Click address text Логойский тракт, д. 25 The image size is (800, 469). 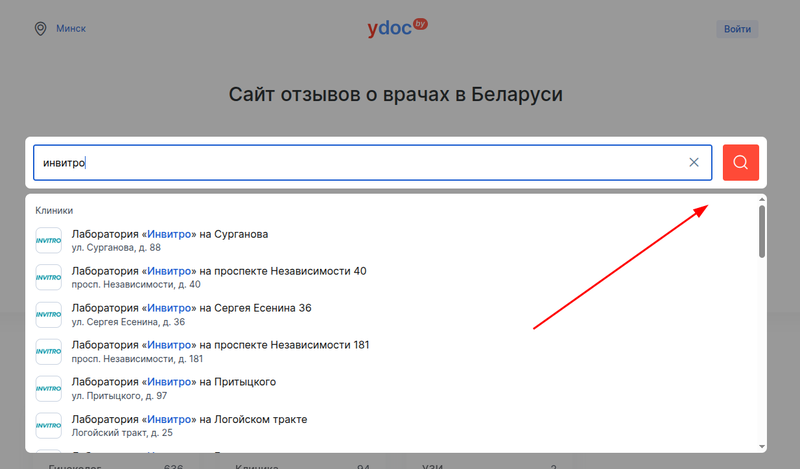pos(122,433)
